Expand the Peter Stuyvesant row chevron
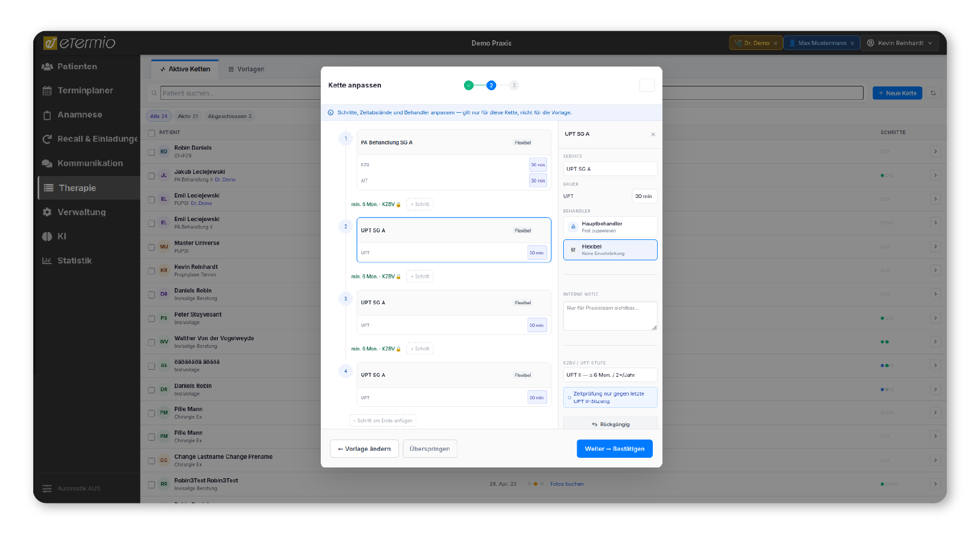Image resolution: width=980 pixels, height=534 pixels. click(x=935, y=318)
